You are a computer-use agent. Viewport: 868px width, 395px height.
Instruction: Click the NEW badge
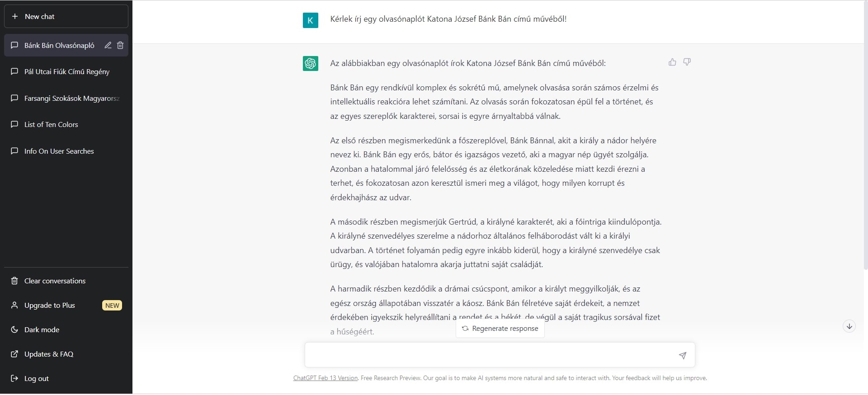click(112, 306)
